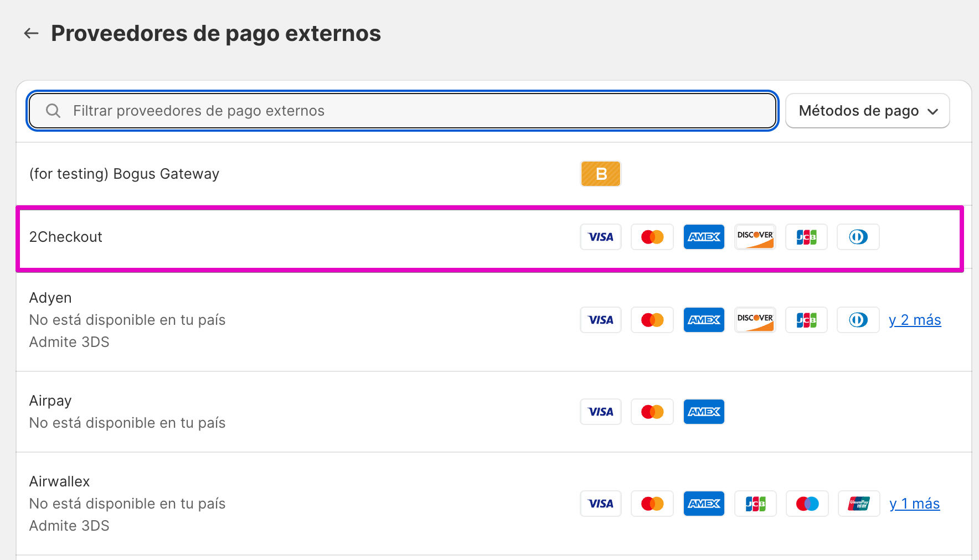Image resolution: width=979 pixels, height=560 pixels.
Task: Click the "y 2 más" link for Adyen
Action: pyautogui.click(x=915, y=320)
